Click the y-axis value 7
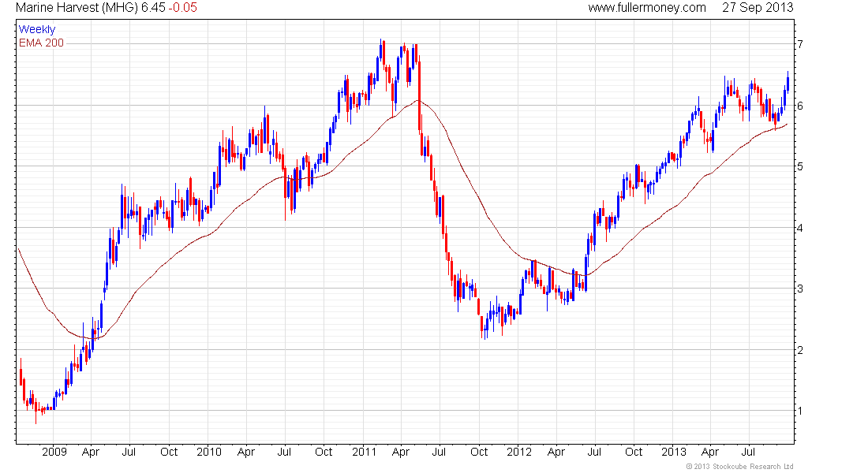Image resolution: width=868 pixels, height=473 pixels. (x=800, y=44)
